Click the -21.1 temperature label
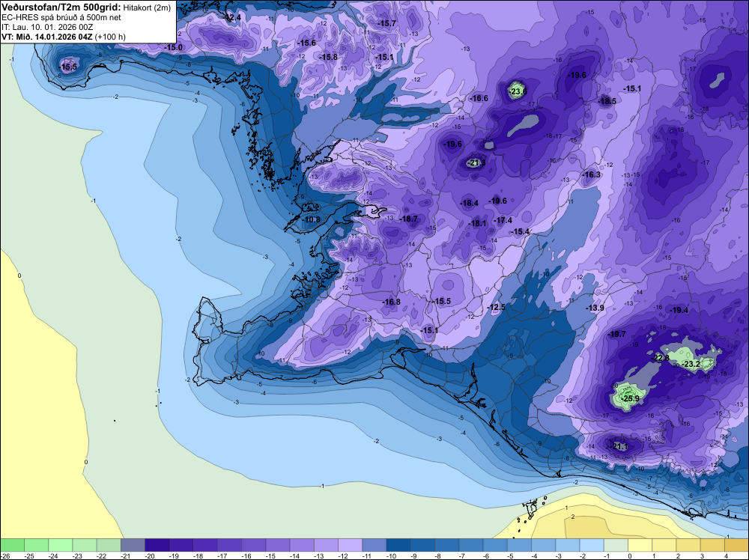 tap(619, 446)
